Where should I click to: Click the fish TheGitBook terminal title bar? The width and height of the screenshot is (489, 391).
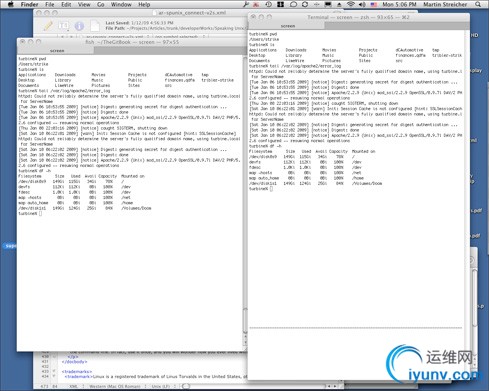pyautogui.click(x=132, y=42)
